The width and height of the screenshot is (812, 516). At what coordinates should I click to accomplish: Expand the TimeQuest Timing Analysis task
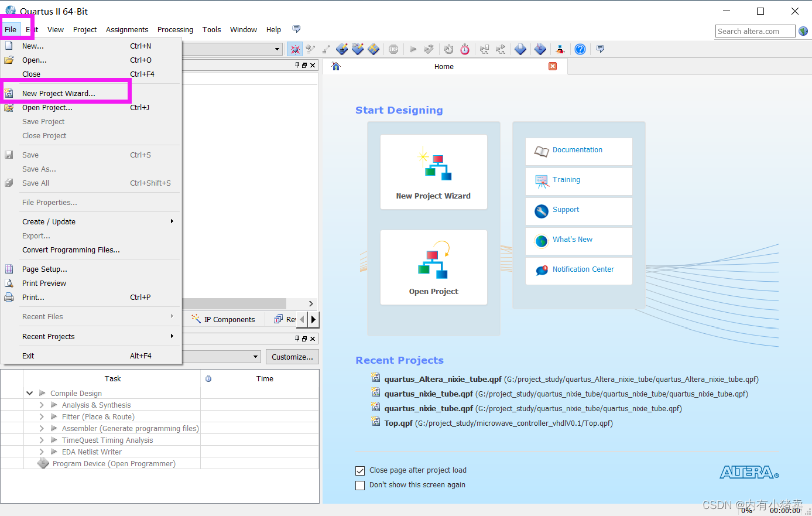coord(42,440)
